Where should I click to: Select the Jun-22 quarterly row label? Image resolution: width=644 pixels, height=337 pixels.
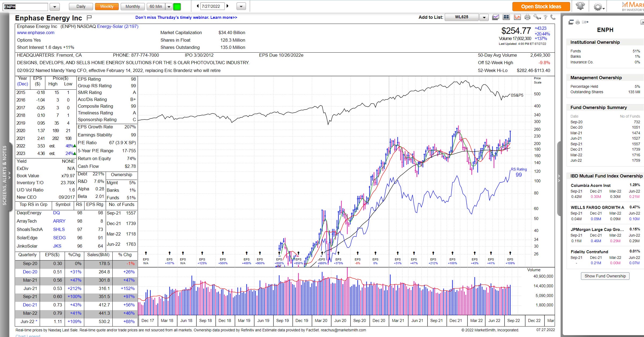(x=29, y=322)
